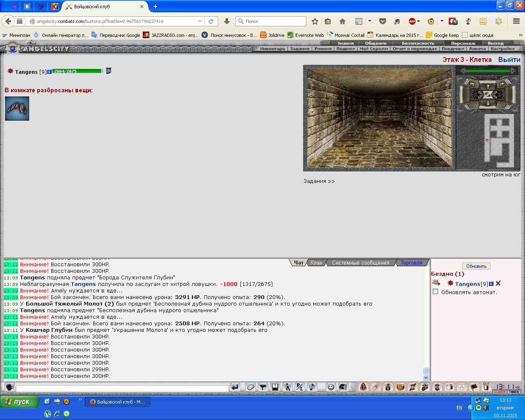Open 'Поединки' submenu link

coord(453,48)
